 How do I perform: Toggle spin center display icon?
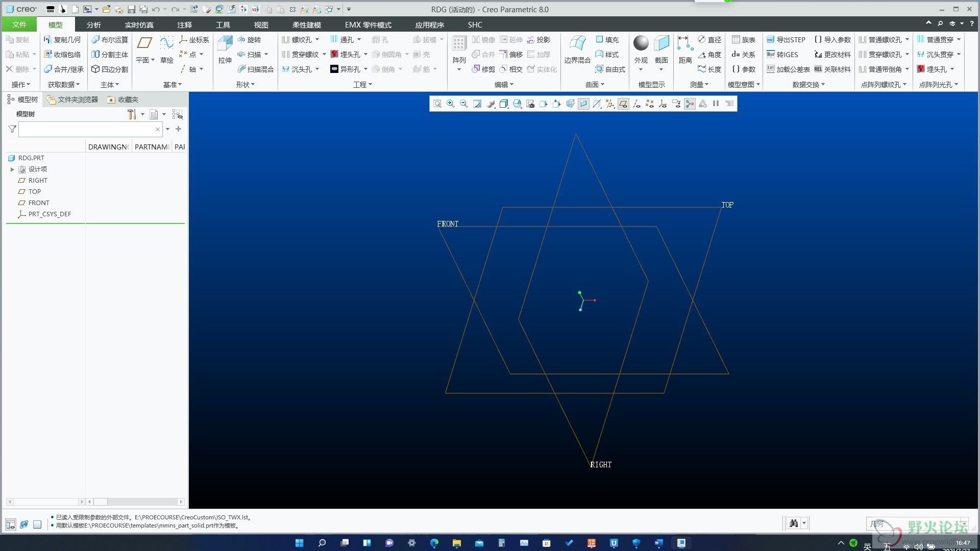pyautogui.click(x=690, y=104)
